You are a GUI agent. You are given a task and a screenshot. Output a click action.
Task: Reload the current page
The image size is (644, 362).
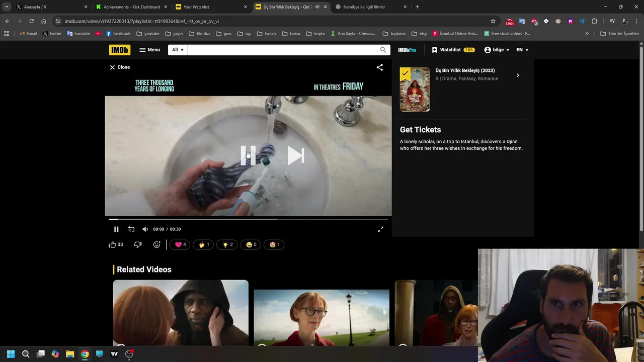31,21
